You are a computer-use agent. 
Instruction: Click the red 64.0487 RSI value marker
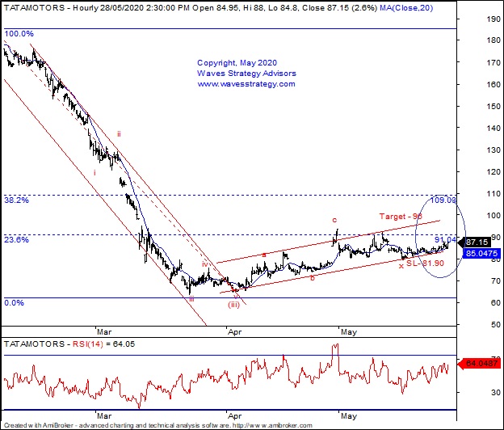pyautogui.click(x=479, y=364)
